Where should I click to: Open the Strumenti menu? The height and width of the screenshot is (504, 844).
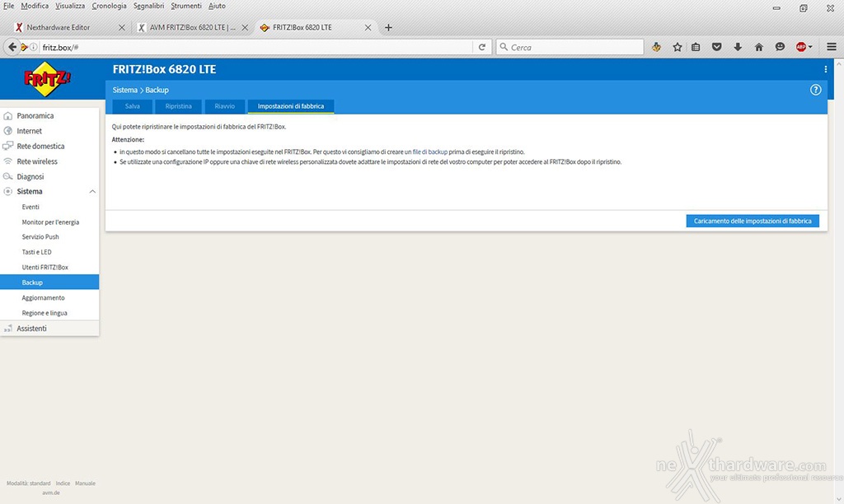click(186, 6)
